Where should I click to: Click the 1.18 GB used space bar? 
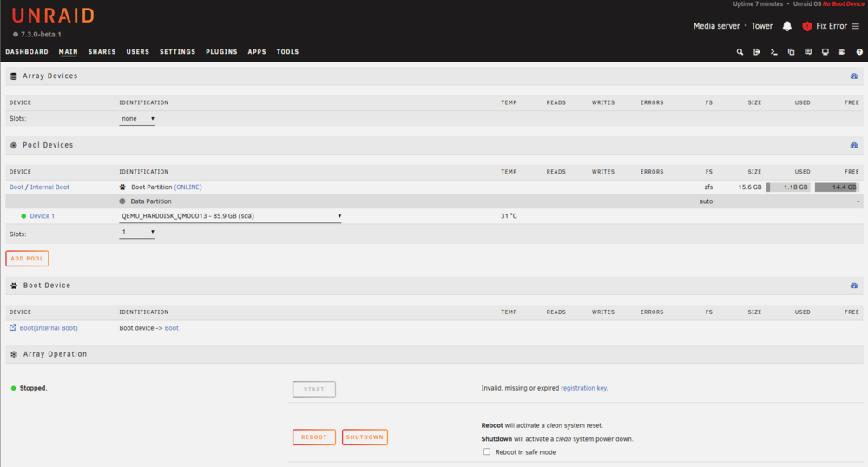788,187
